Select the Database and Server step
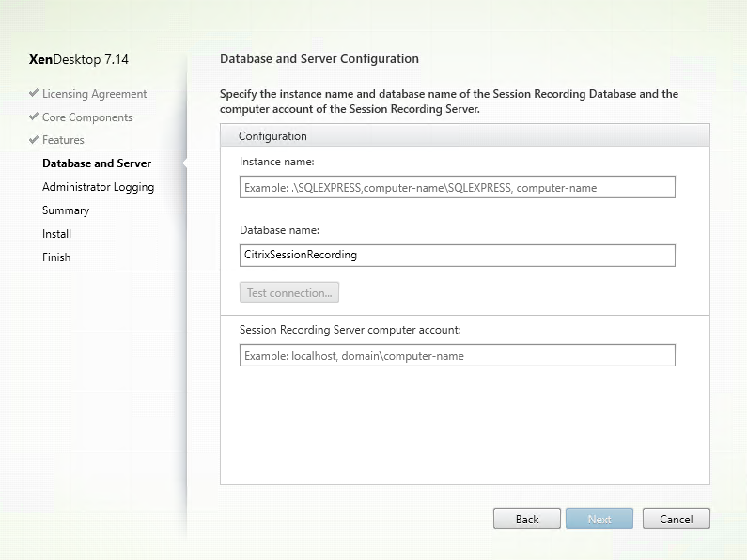The image size is (747, 560). tap(97, 163)
